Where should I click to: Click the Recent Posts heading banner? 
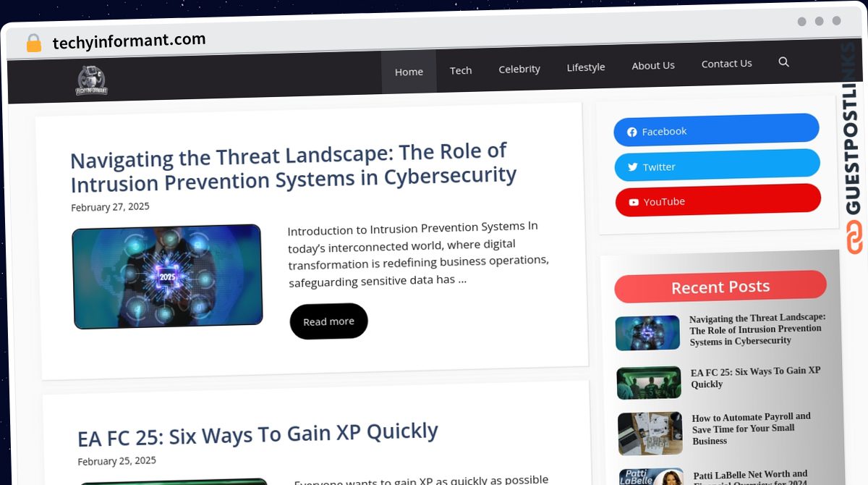click(x=720, y=287)
